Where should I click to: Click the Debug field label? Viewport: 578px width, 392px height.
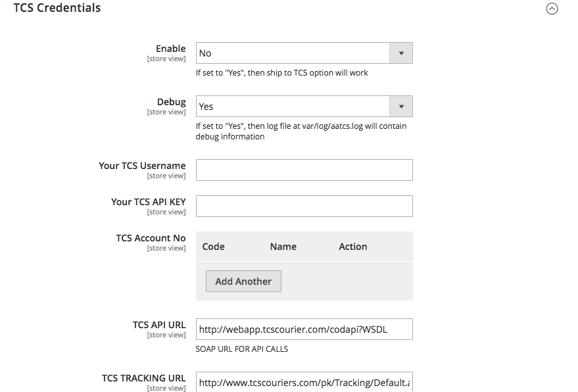coord(172,102)
